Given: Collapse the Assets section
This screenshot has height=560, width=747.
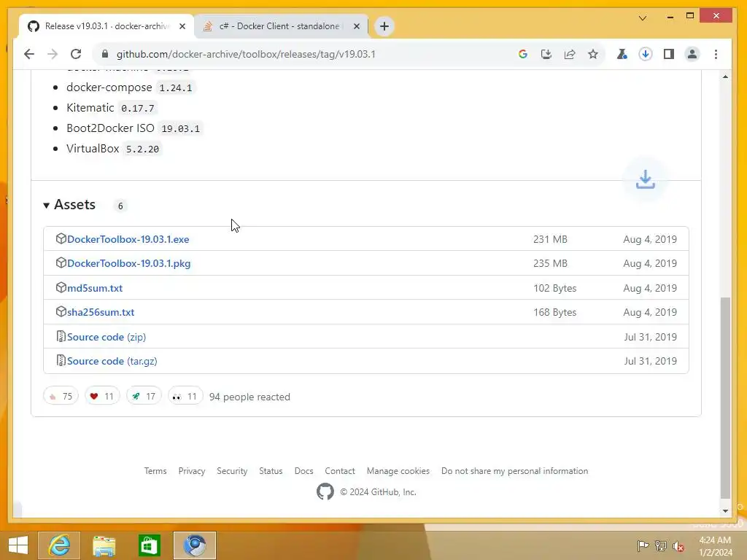Looking at the screenshot, I should tap(69, 205).
